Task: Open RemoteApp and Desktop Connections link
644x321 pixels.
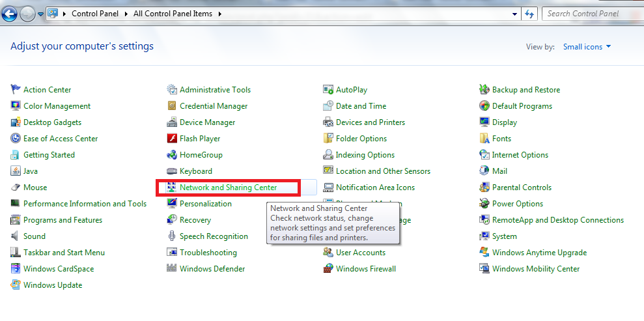Action: 558,220
